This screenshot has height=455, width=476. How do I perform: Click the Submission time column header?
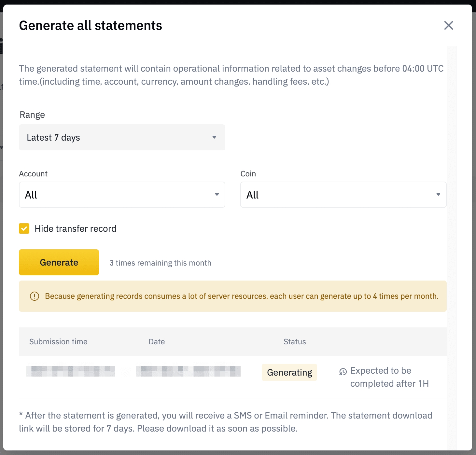pyautogui.click(x=58, y=342)
